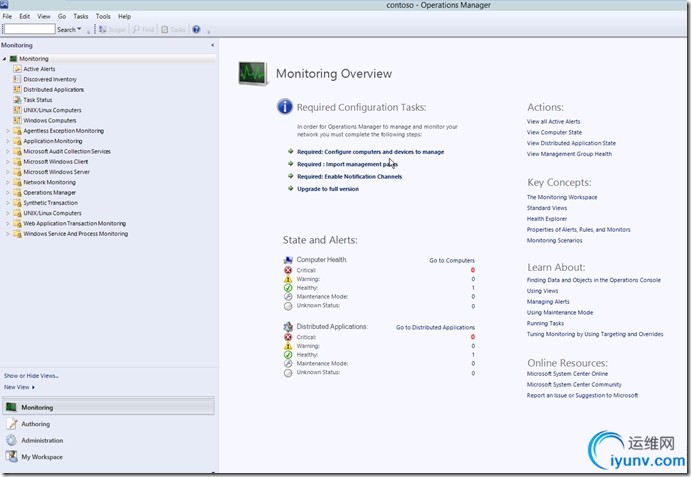Open the Tools menu
The width and height of the screenshot is (691, 477).
point(103,16)
